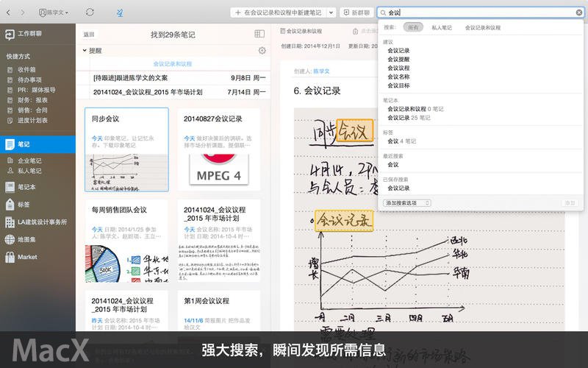
Task: Switch note list view layout icon
Action: 259,34
